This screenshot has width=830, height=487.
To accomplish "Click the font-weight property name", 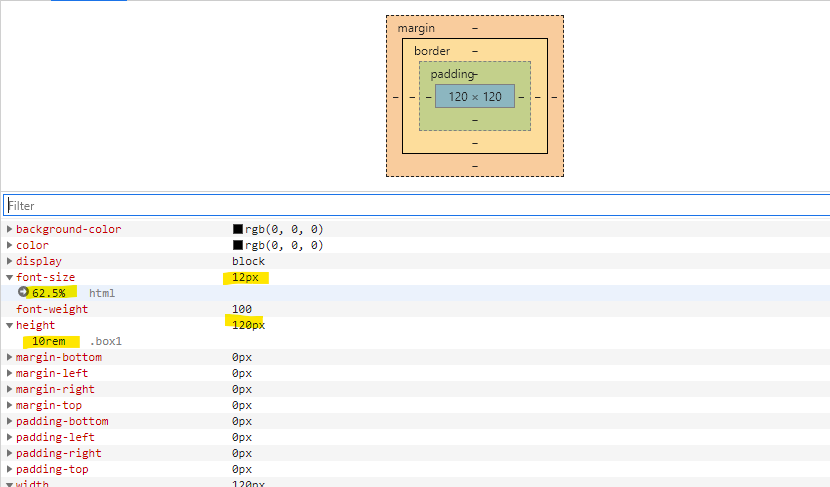I will pyautogui.click(x=52, y=309).
